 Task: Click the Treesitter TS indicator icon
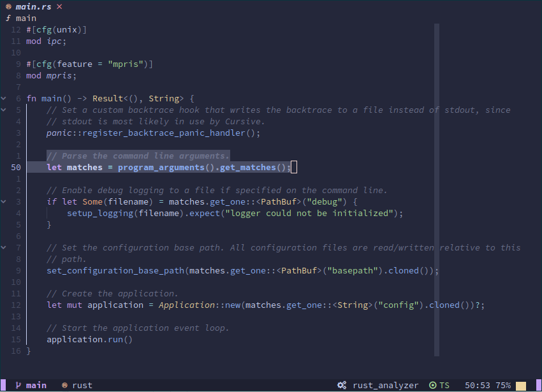pos(433,385)
